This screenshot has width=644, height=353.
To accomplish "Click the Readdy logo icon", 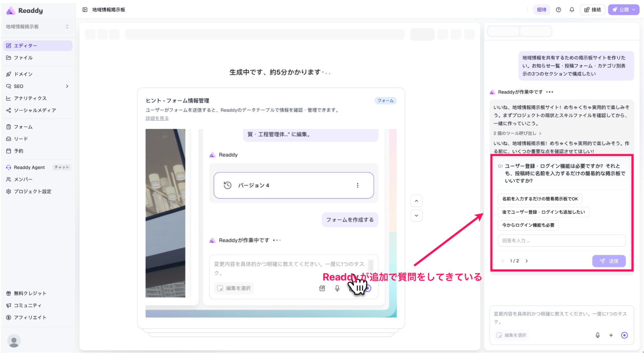I will point(11,11).
